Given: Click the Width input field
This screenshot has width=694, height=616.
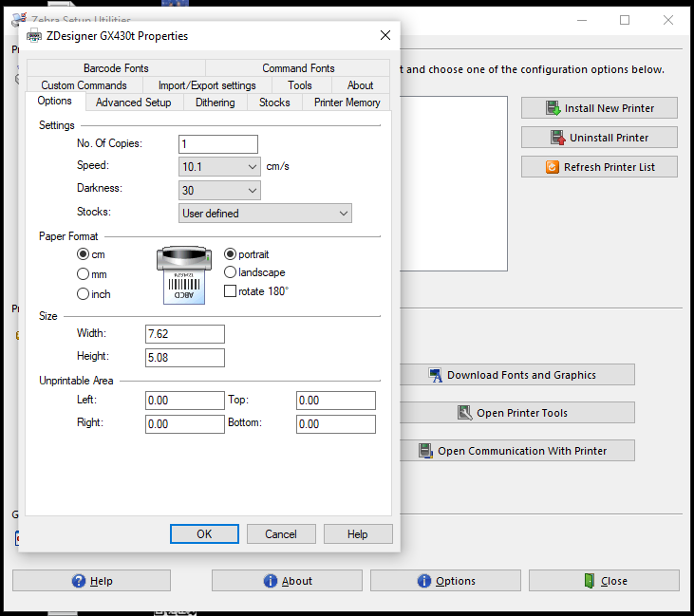Looking at the screenshot, I should pos(185,334).
